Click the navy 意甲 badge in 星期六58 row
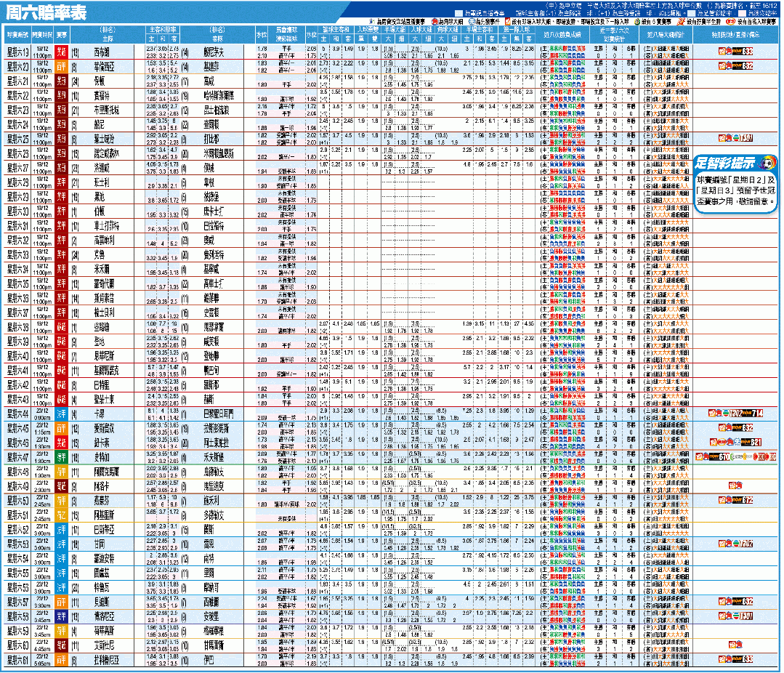The width and height of the screenshot is (784, 673). [x=61, y=616]
